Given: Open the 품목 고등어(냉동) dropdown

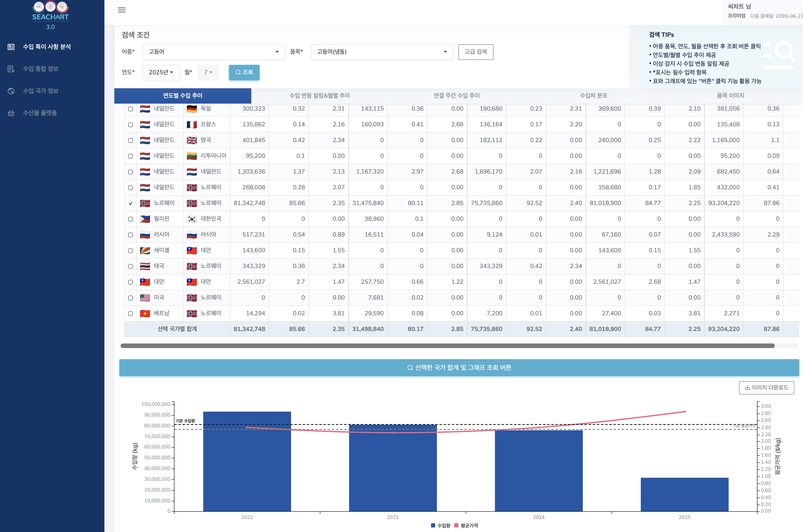Looking at the screenshot, I should coord(382,52).
